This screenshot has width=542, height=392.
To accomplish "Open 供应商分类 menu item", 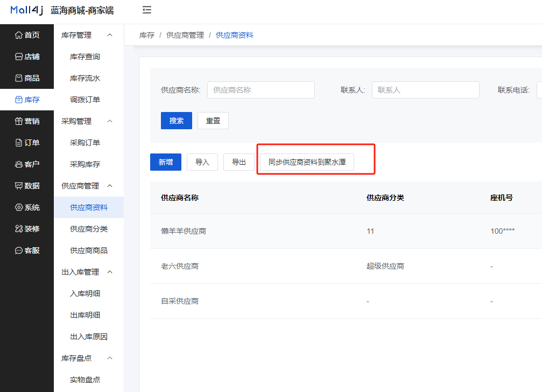I will 89,229.
